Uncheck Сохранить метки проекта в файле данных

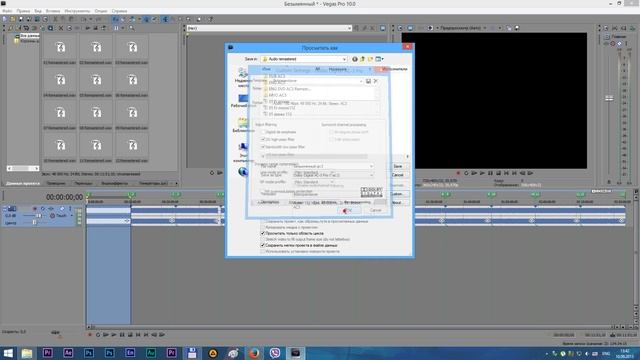coord(263,246)
